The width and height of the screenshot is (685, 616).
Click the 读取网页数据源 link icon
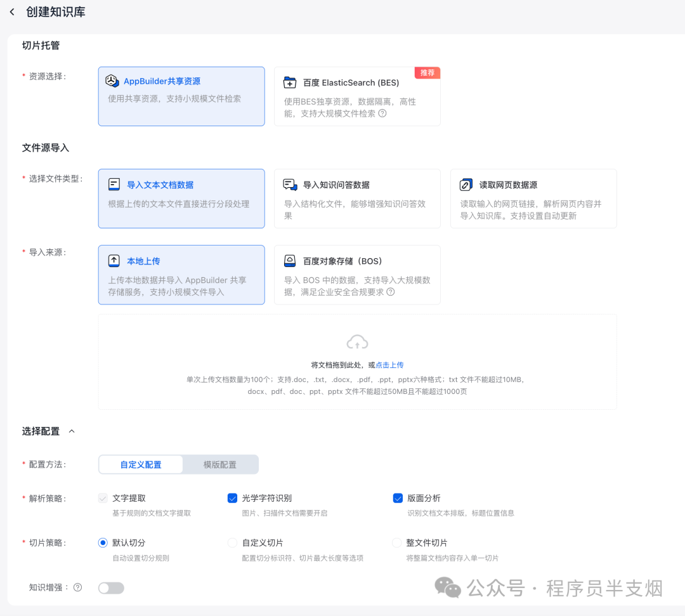[466, 185]
